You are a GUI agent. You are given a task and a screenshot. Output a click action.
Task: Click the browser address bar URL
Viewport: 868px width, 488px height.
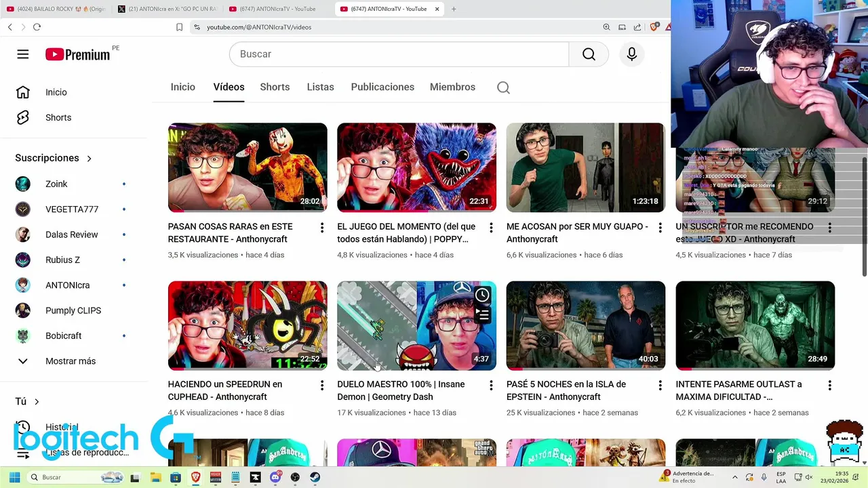pyautogui.click(x=259, y=27)
